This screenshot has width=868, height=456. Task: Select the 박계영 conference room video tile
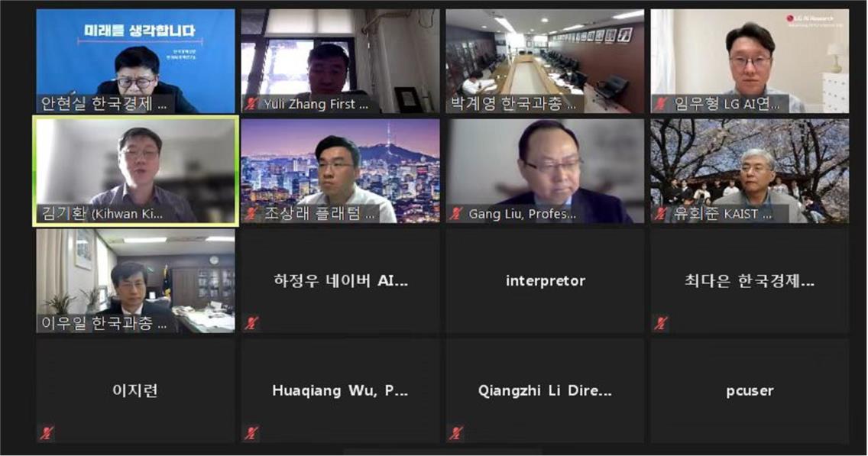coord(546,61)
